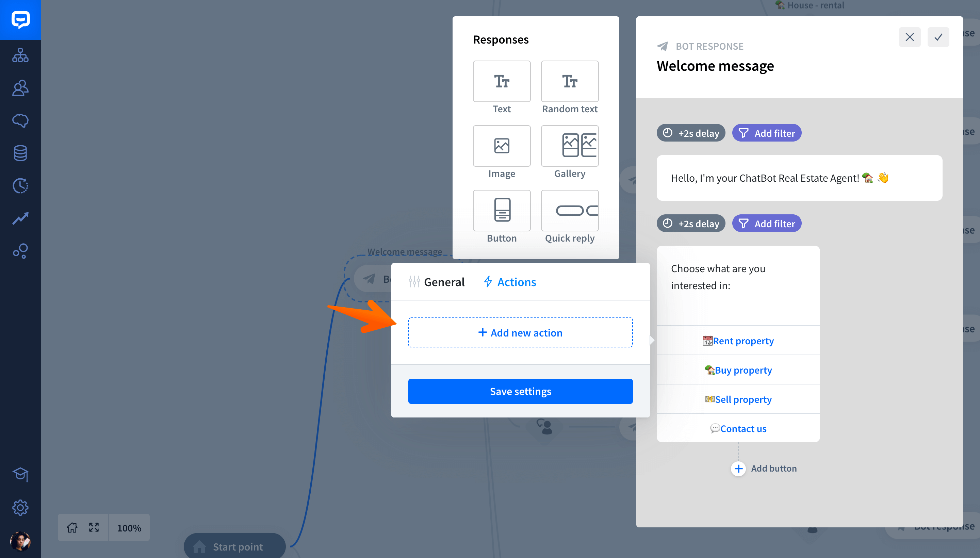Toggle the +2s delay control

pyautogui.click(x=690, y=132)
